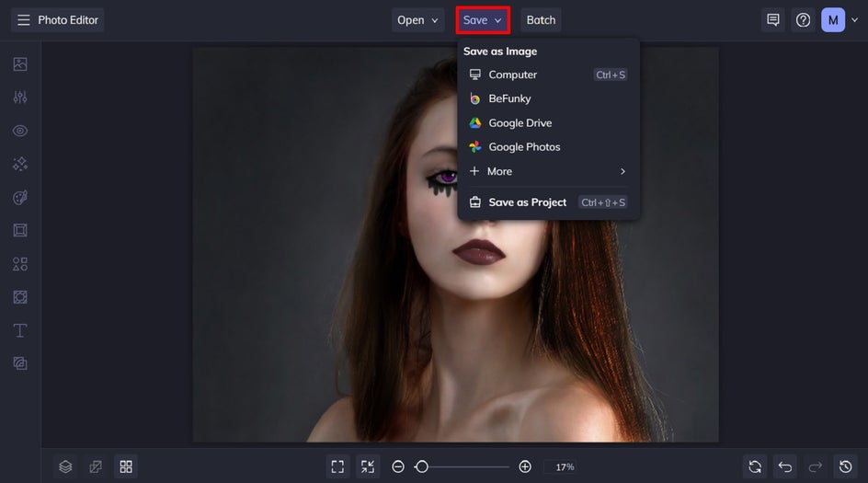
Task: Redo the last action
Action: click(x=816, y=467)
